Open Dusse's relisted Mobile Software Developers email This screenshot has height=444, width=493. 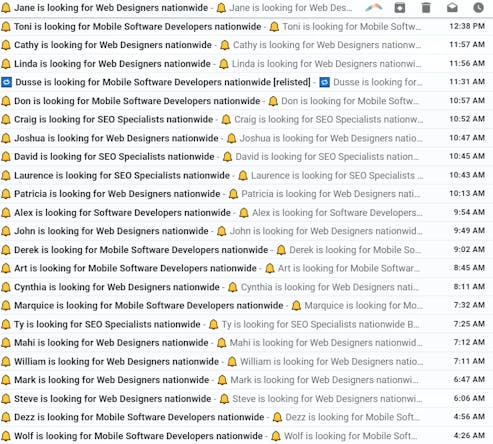pyautogui.click(x=246, y=82)
